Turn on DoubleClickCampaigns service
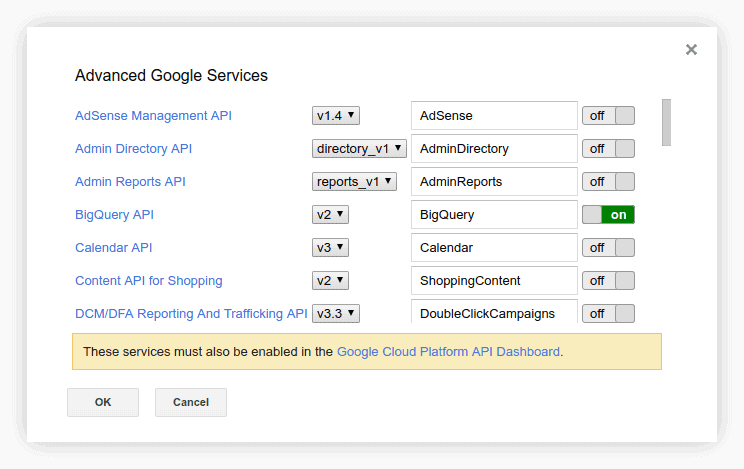Image resolution: width=744 pixels, height=469 pixels. 608,313
